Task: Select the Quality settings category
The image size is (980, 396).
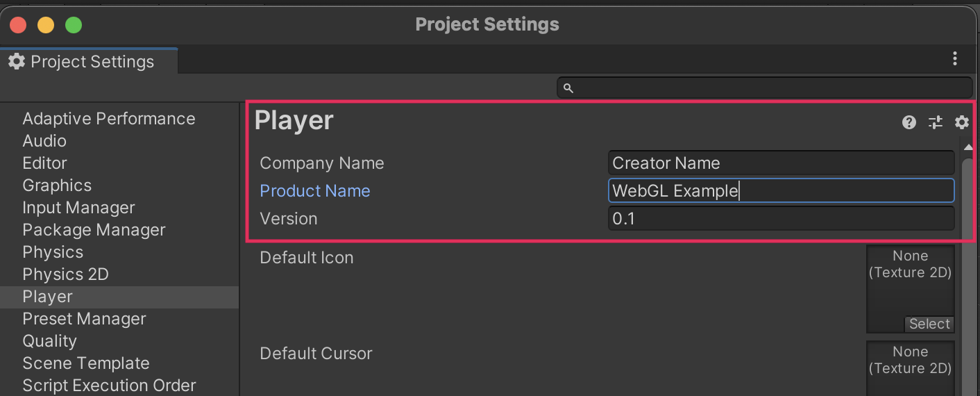Action: 49,341
